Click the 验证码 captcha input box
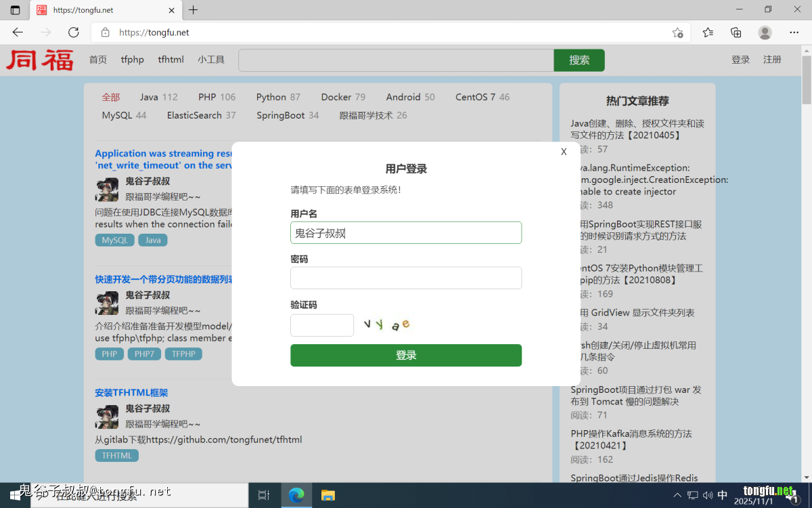Screen dimensions: 812x508 coord(322,325)
